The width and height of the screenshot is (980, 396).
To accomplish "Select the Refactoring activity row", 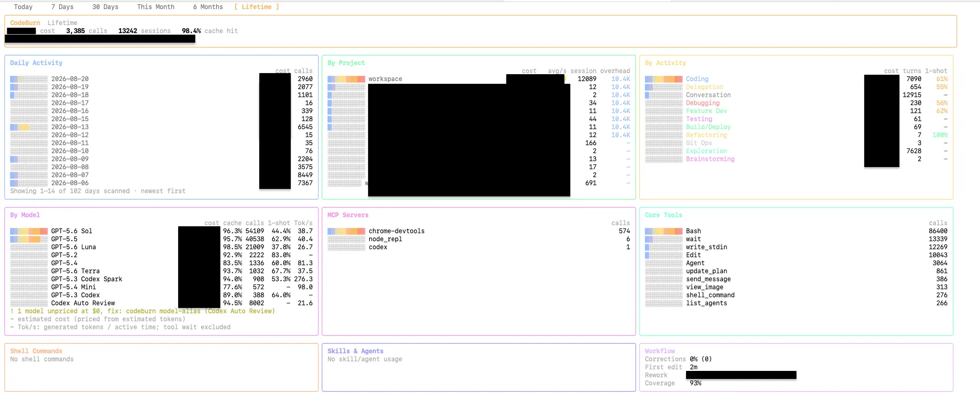I will [x=796, y=135].
